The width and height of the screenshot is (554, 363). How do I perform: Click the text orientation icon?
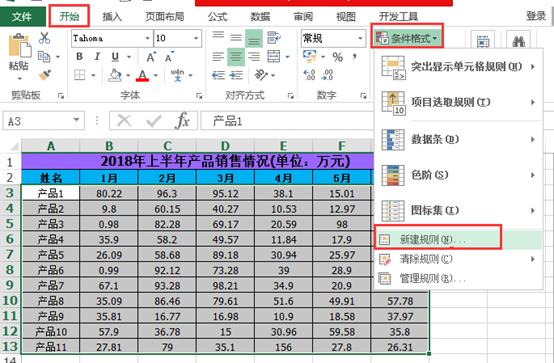[261, 75]
